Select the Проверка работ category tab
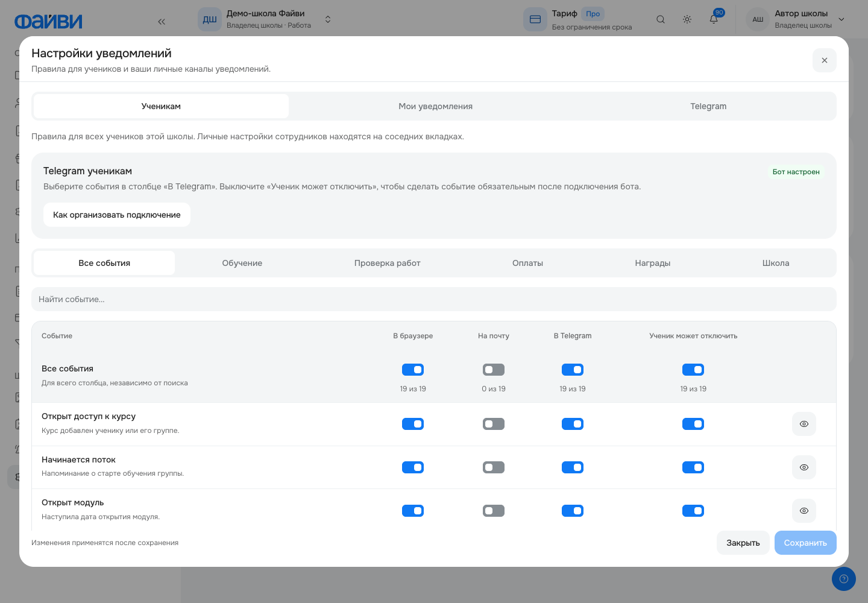 coord(387,263)
